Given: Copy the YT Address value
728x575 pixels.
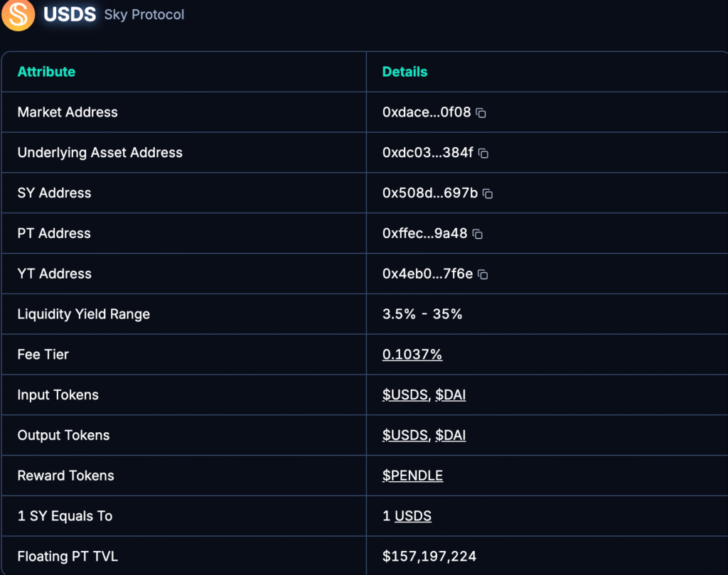Looking at the screenshot, I should tap(483, 274).
